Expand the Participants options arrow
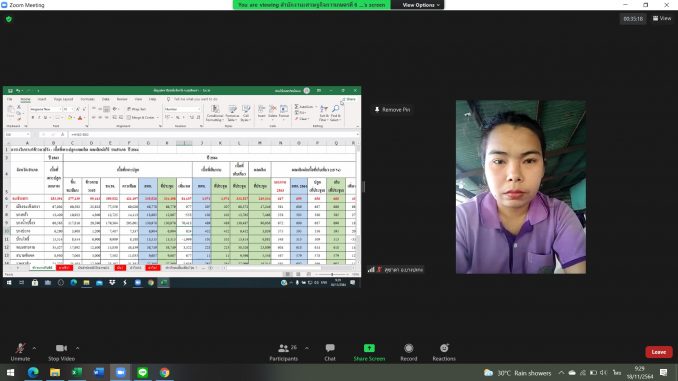 click(x=307, y=348)
